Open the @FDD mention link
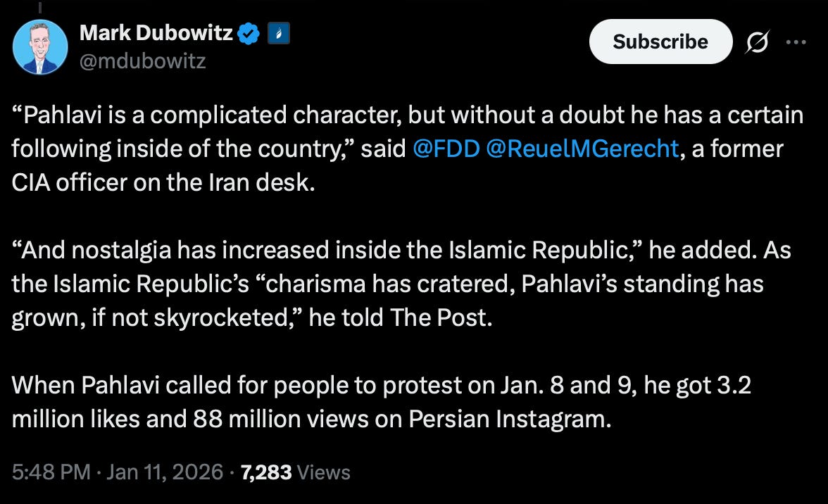 point(446,149)
